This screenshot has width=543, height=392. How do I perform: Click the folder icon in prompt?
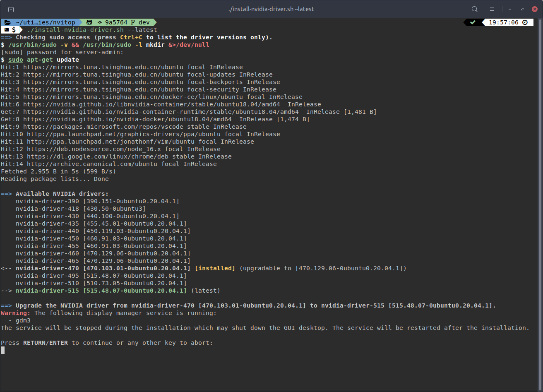pos(7,22)
